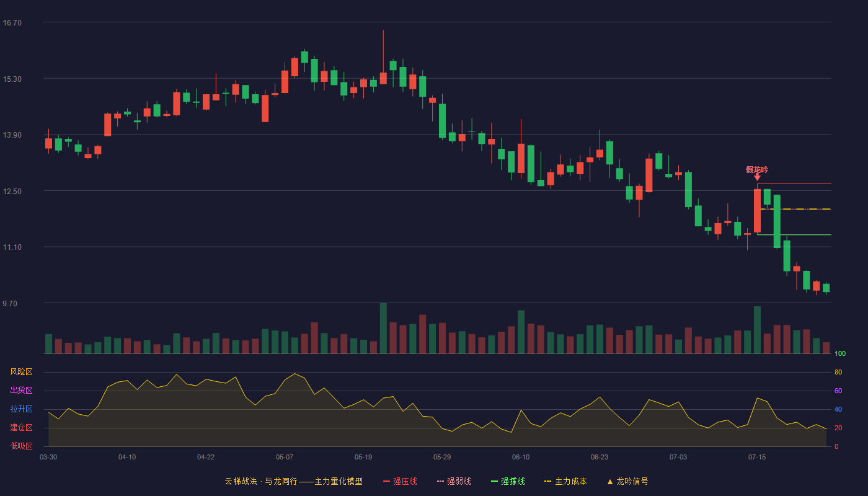Click the 低吸区 zone label
This screenshot has height=496, width=868.
click(x=22, y=446)
